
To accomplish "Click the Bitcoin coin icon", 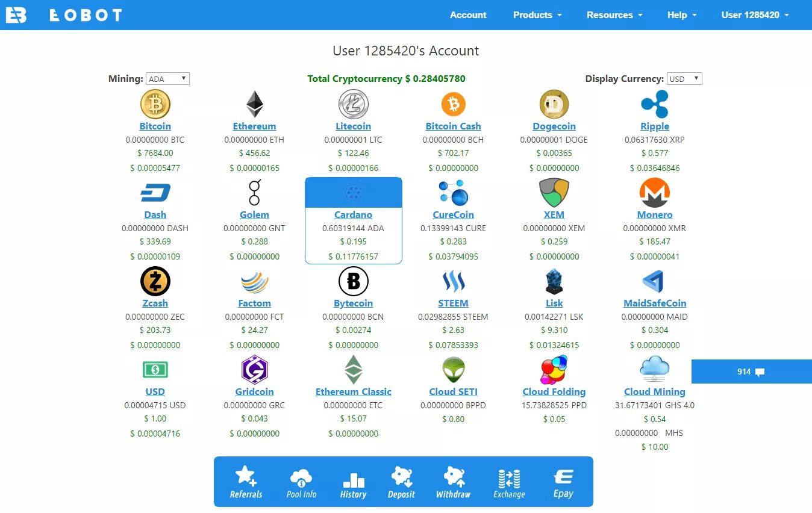I will pos(155,104).
